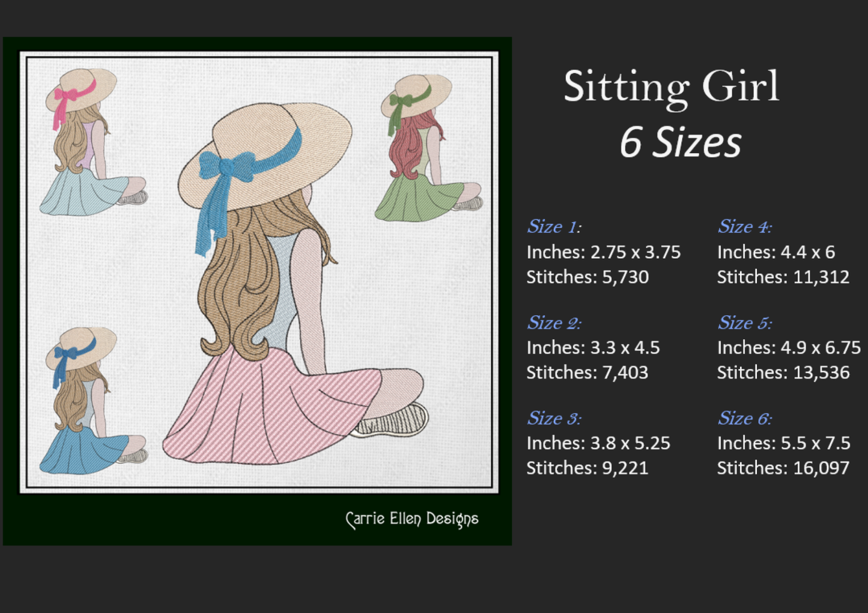Click the Carrie Ellen Designs signature
The width and height of the screenshot is (868, 613).
[412, 519]
